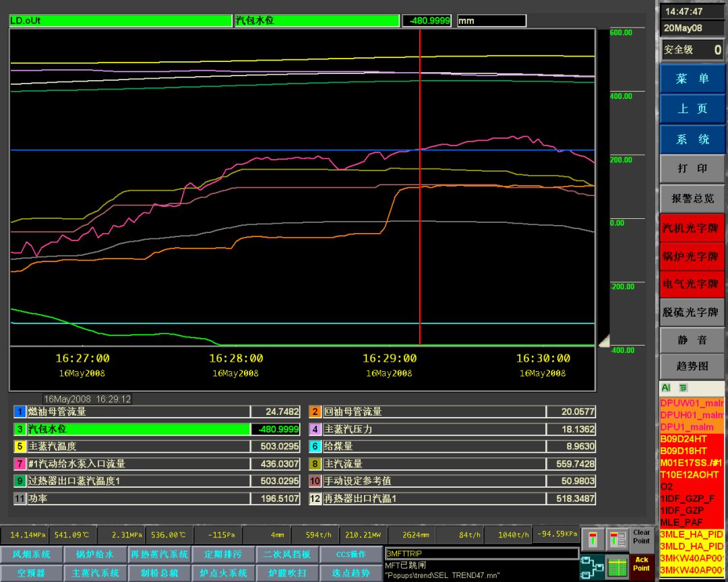Select alarm 3MLE_HA_PID in list
Screen dimensions: 728x582
[692, 534]
